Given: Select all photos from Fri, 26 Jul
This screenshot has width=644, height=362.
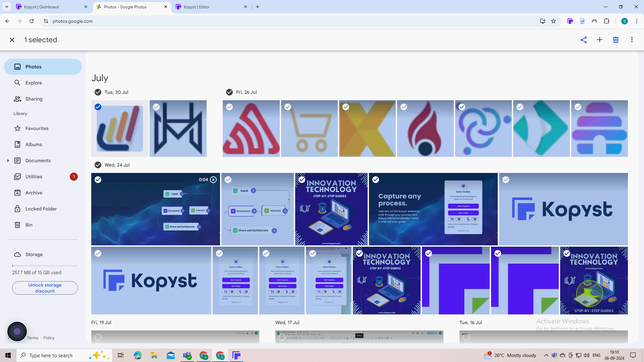Looking at the screenshot, I should point(229,92).
